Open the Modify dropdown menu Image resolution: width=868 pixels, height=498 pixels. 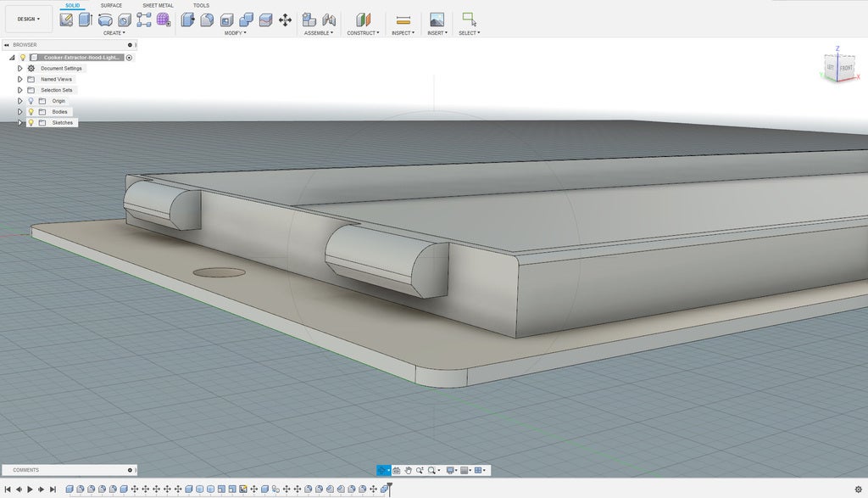(x=235, y=33)
